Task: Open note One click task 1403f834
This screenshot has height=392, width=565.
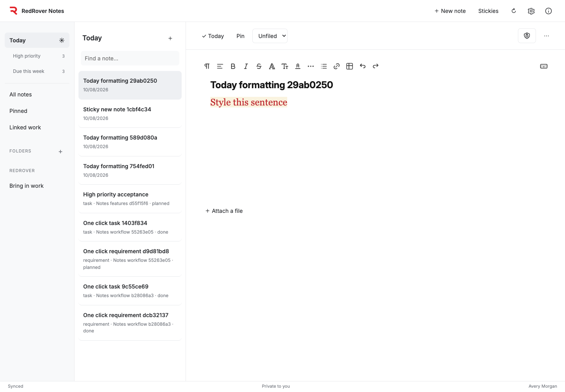Action: click(x=130, y=227)
